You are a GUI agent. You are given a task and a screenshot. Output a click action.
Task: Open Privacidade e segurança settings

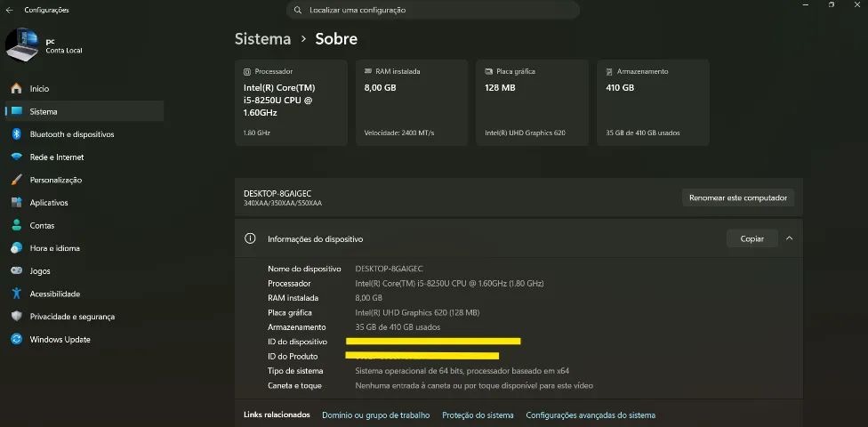click(x=84, y=316)
